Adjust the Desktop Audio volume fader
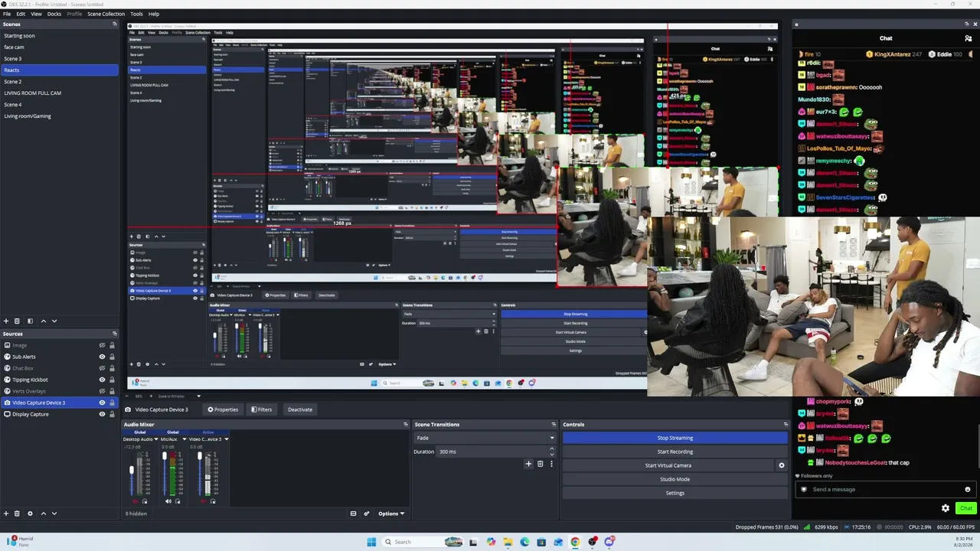980x551 pixels. pyautogui.click(x=132, y=469)
